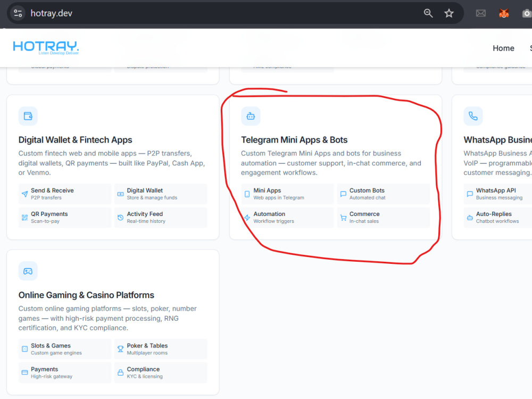
Task: Click the 'Custom game engines' text
Action: 56,353
